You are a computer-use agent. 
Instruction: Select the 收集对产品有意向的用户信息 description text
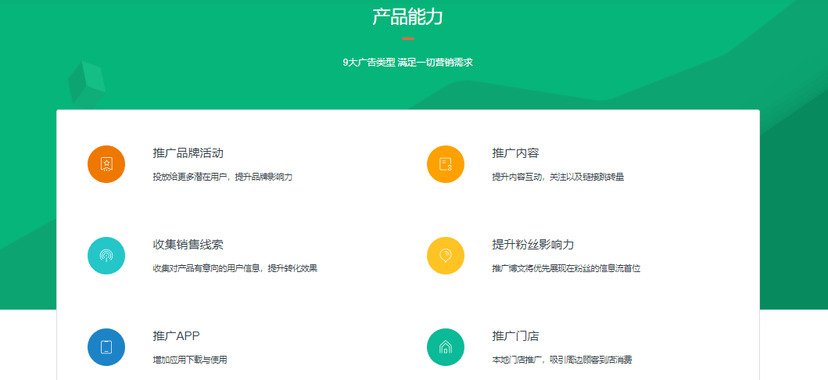point(235,269)
